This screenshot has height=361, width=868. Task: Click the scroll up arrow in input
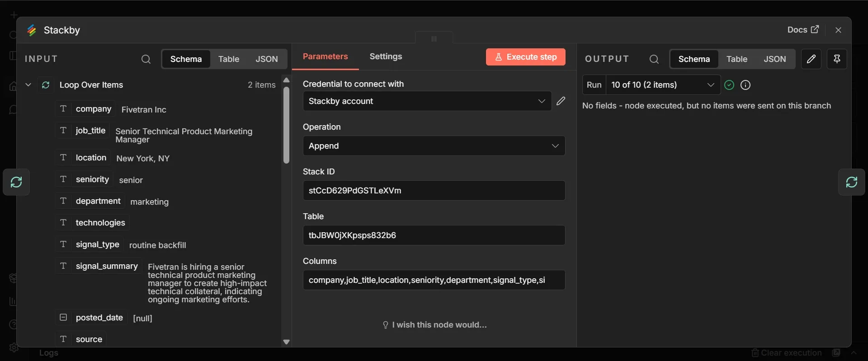coord(286,80)
